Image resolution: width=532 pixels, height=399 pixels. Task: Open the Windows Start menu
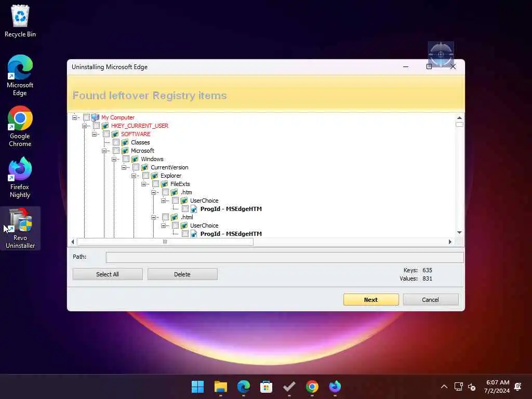coord(197,387)
